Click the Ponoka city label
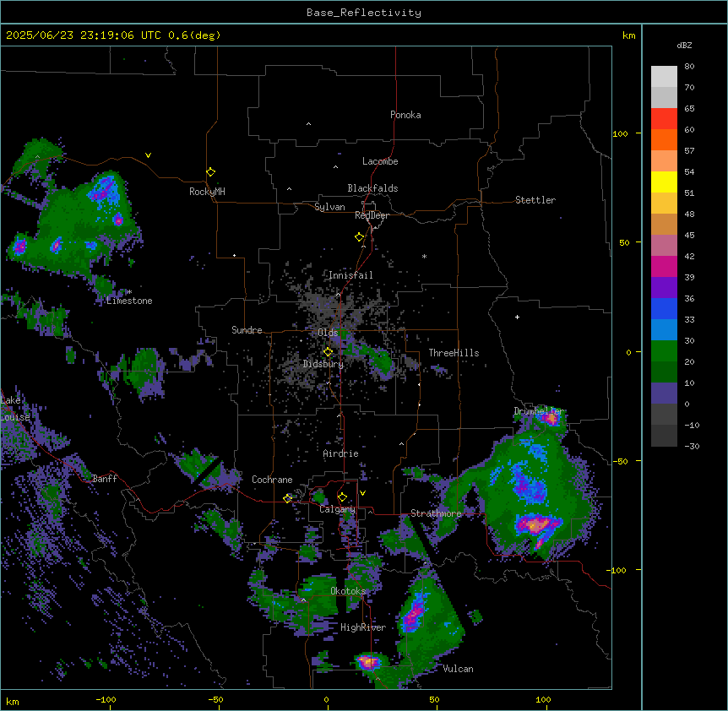The height and width of the screenshot is (711, 728). pos(405,115)
